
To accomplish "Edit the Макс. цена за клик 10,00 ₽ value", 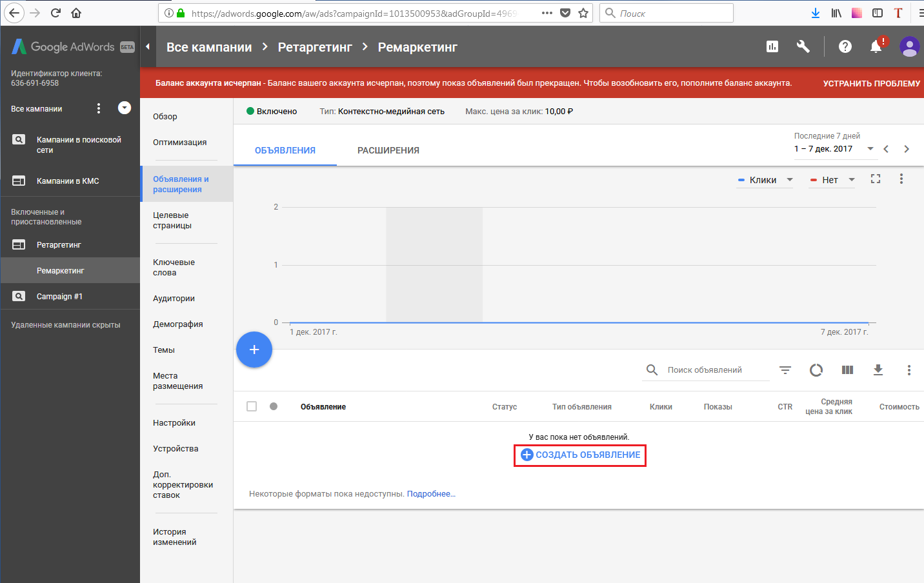I will [x=559, y=112].
